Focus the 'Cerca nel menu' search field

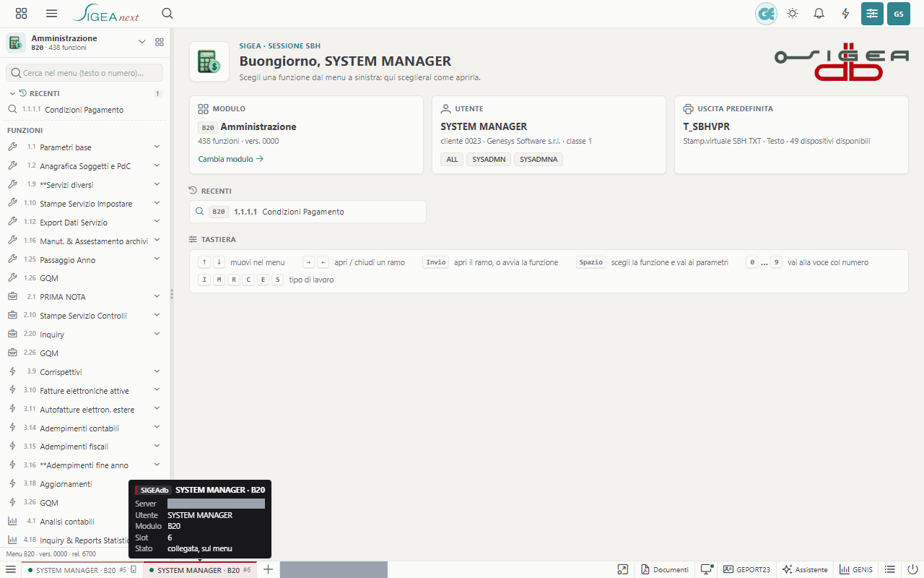click(84, 73)
